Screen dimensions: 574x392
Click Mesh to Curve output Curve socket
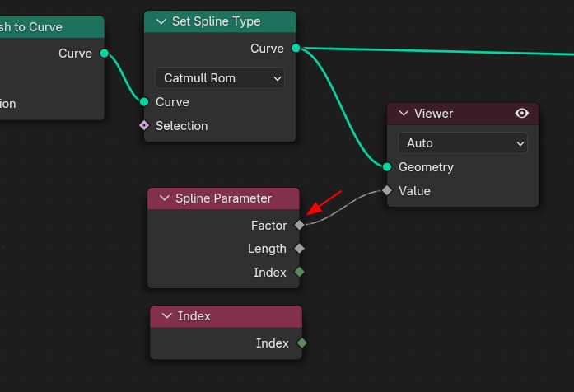coord(105,54)
